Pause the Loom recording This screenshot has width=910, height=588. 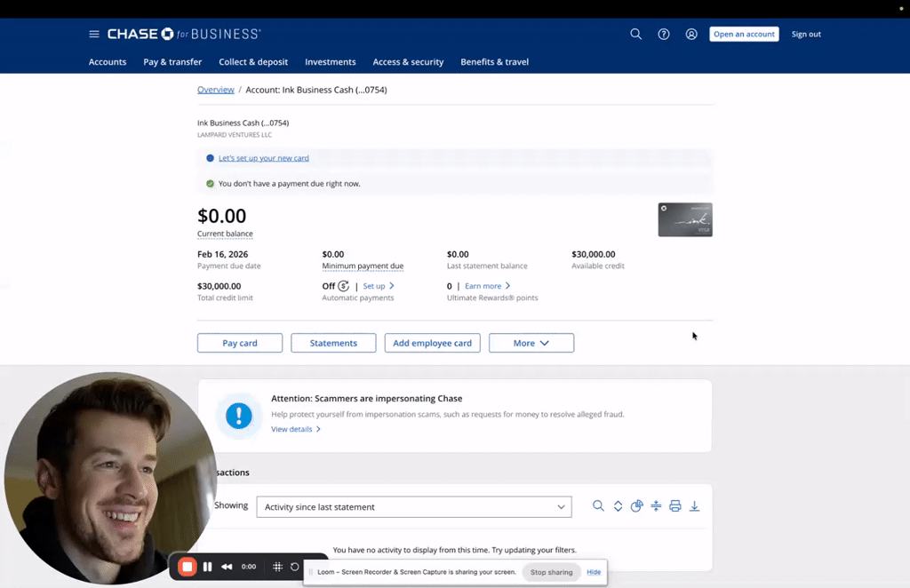(208, 567)
